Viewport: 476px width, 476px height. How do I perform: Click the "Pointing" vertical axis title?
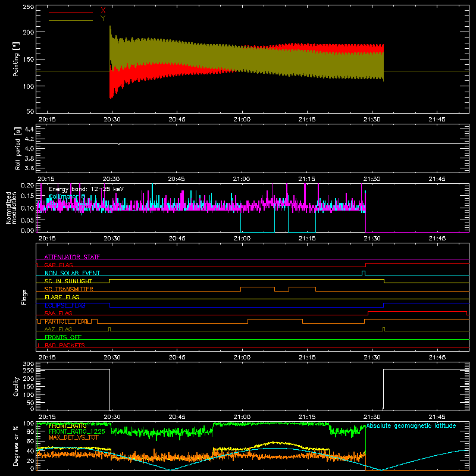click(16, 59)
